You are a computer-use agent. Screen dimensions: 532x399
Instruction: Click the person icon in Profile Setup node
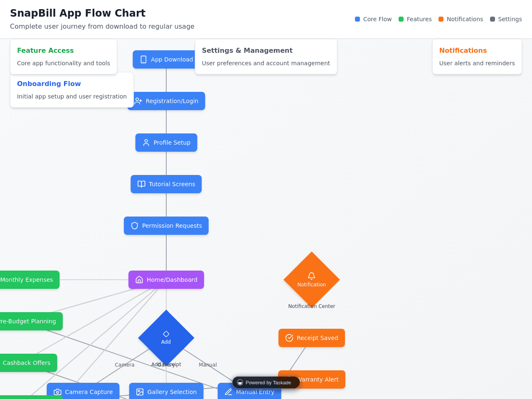146,143
